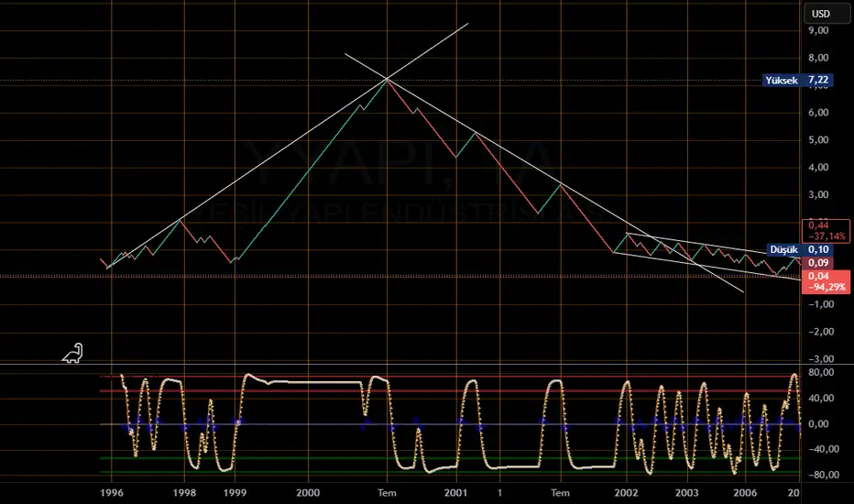Viewport: 854px width, 504px height.
Task: Select the outlined 0,44 −37,14% price tag
Action: [824, 229]
